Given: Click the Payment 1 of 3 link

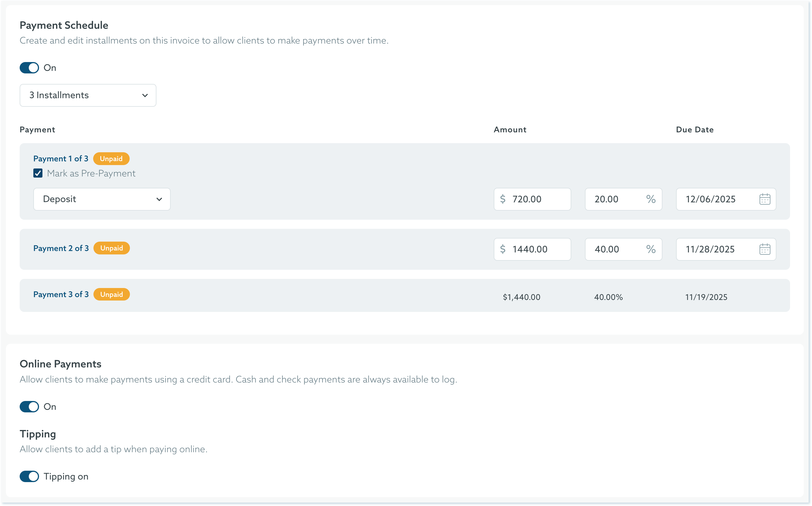Looking at the screenshot, I should 61,159.
